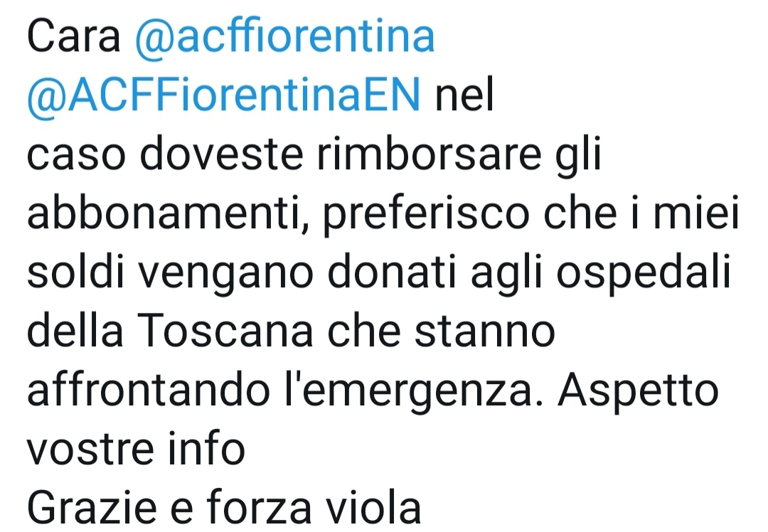This screenshot has width=768, height=532.
Task: Click the closing line "Grazie e forza viola"
Action: click(224, 507)
